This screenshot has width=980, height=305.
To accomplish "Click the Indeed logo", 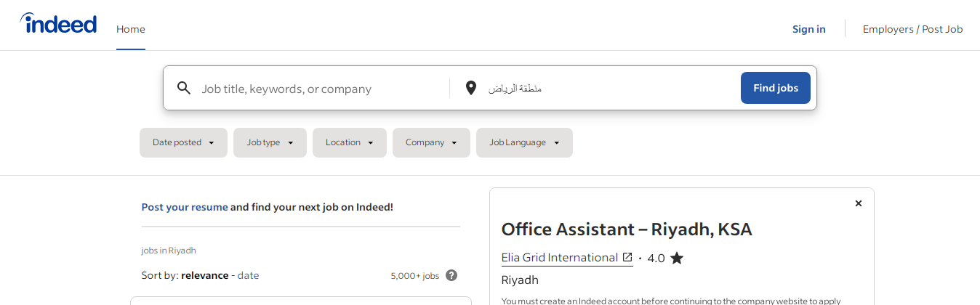I will [58, 23].
